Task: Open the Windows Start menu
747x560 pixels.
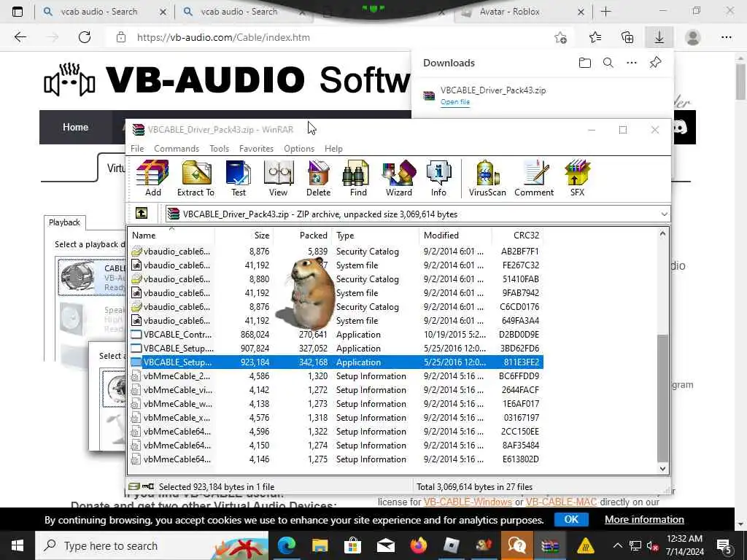Action: [x=18, y=545]
